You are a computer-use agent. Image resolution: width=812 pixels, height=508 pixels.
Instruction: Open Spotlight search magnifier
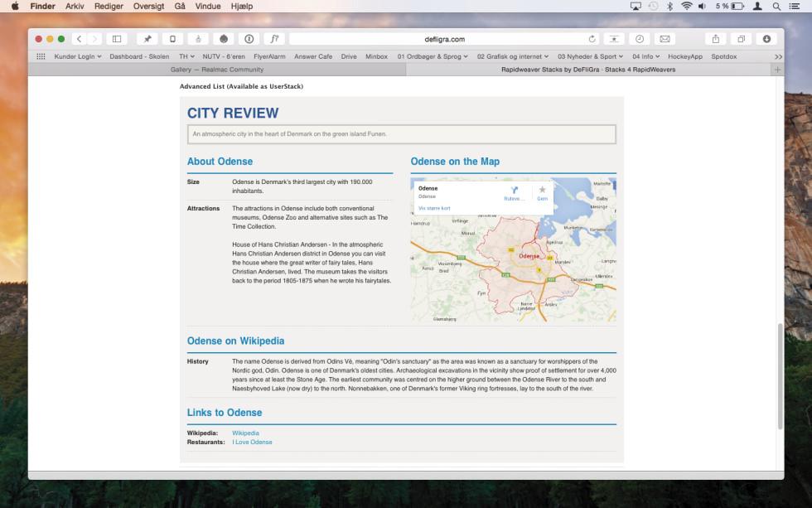776,6
